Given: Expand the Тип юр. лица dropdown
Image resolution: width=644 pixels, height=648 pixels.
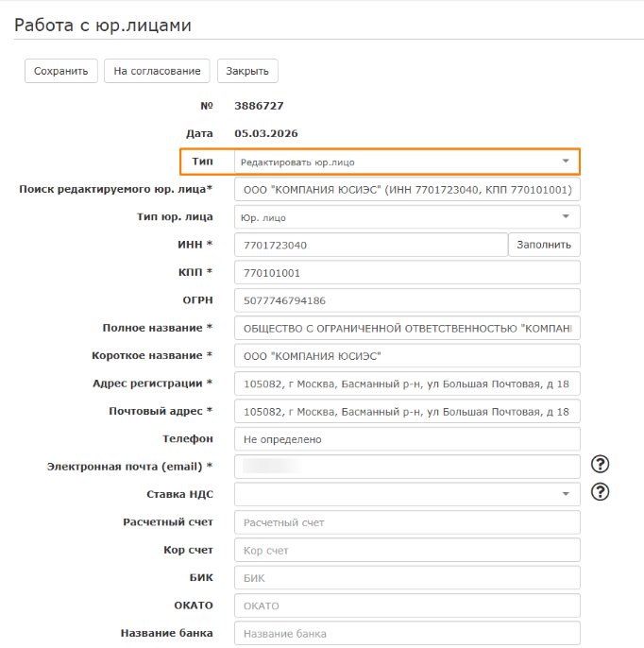Looking at the screenshot, I should [406, 217].
